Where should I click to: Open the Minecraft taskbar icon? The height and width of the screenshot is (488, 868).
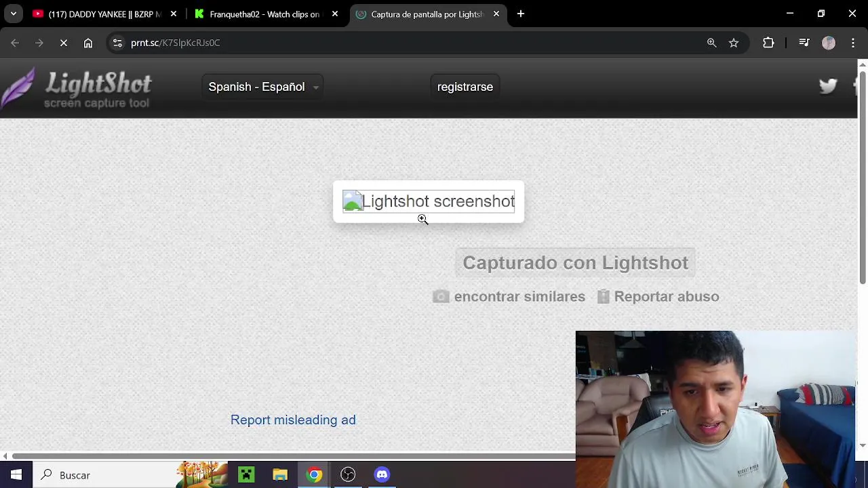click(x=246, y=475)
